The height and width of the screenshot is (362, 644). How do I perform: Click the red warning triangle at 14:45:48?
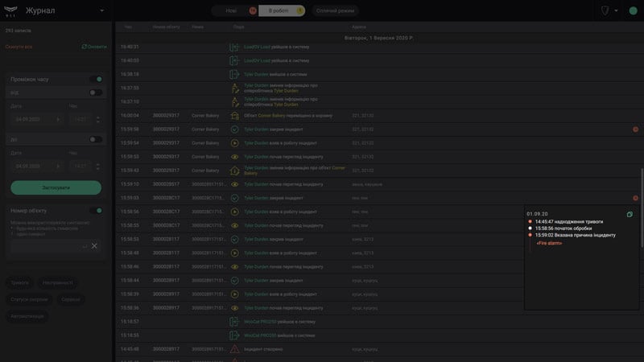[x=234, y=349]
